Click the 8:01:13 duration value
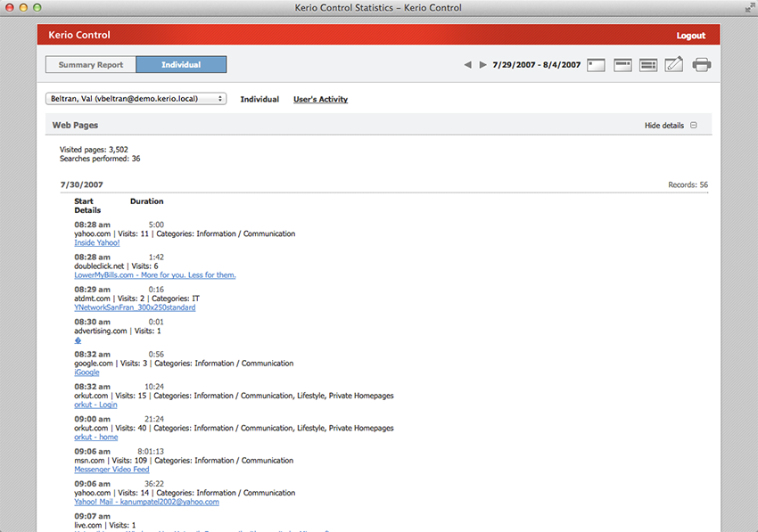758x532 pixels. 151,451
